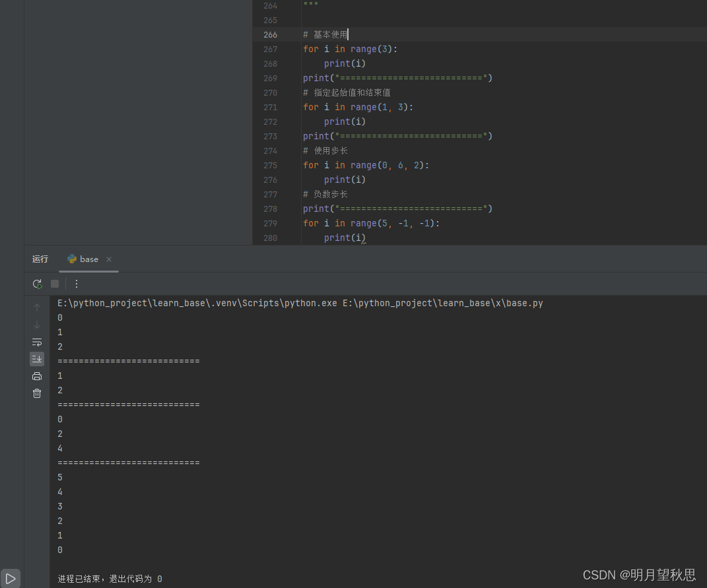Toggle scroll to end of output
The width and height of the screenshot is (707, 588).
[x=37, y=359]
